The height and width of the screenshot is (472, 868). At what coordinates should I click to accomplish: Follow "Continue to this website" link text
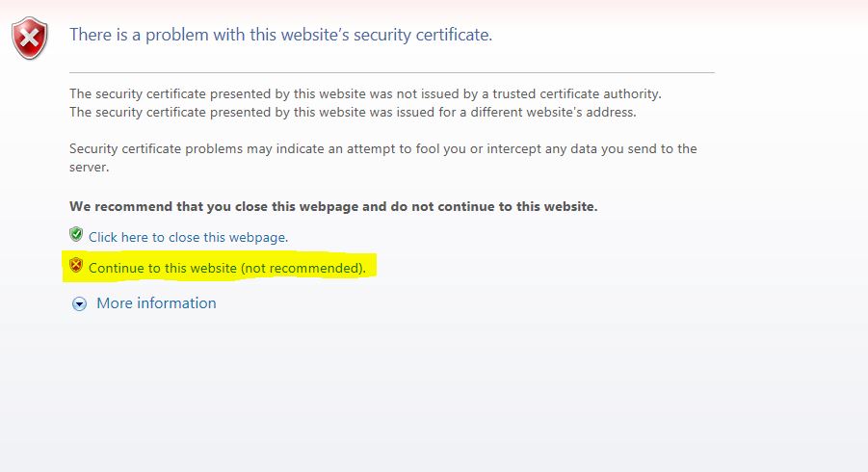click(163, 268)
